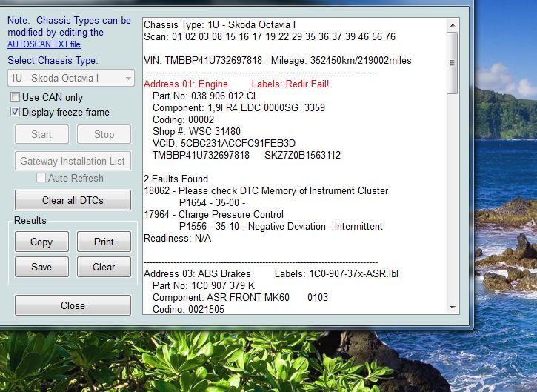Click the 'Readiness: N/A' line
537x392 pixels.
[177, 239]
